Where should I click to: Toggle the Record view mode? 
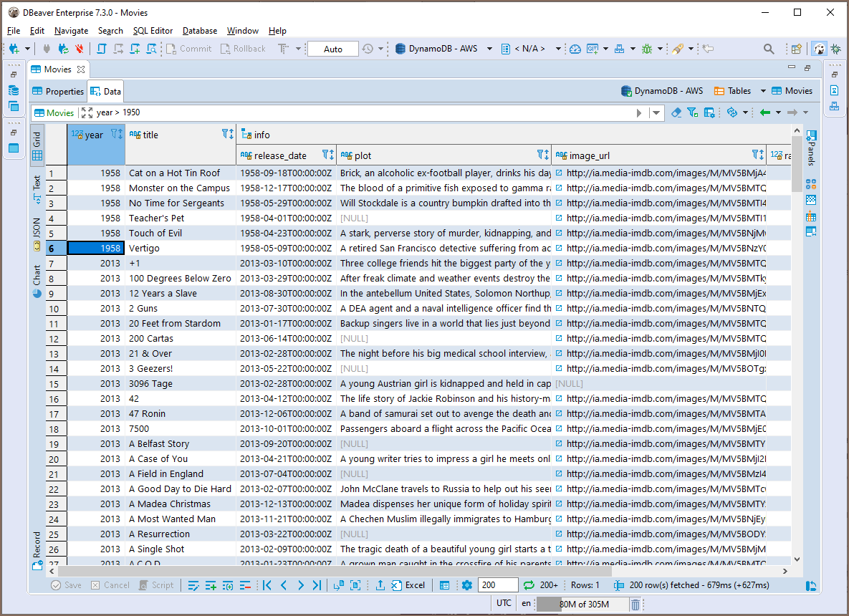click(37, 550)
